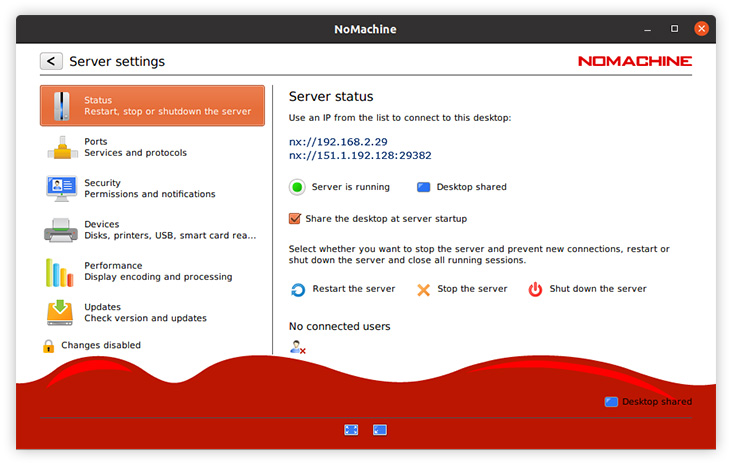The height and width of the screenshot is (466, 730).
Task: Click the nx://192.168.2.29 address link
Action: (338, 142)
